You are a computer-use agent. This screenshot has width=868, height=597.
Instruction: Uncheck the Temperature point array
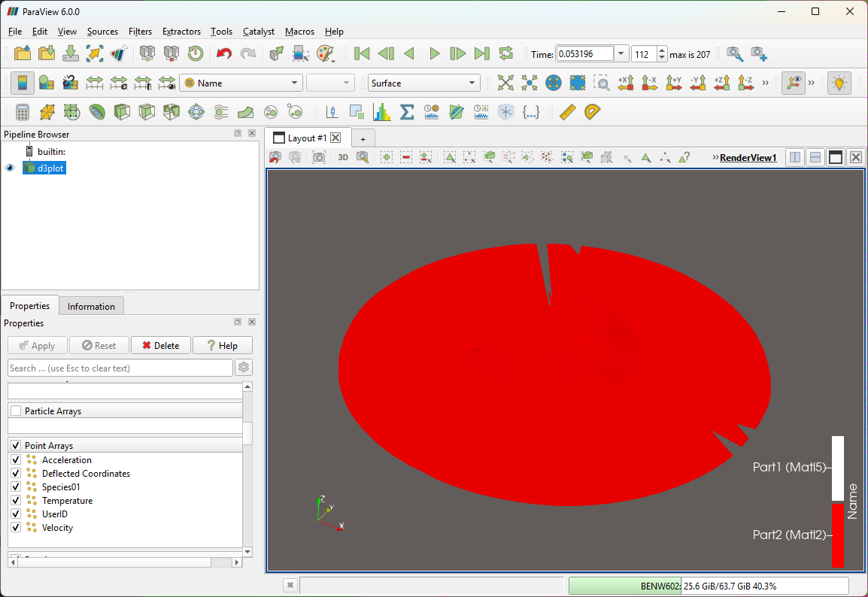pos(16,501)
